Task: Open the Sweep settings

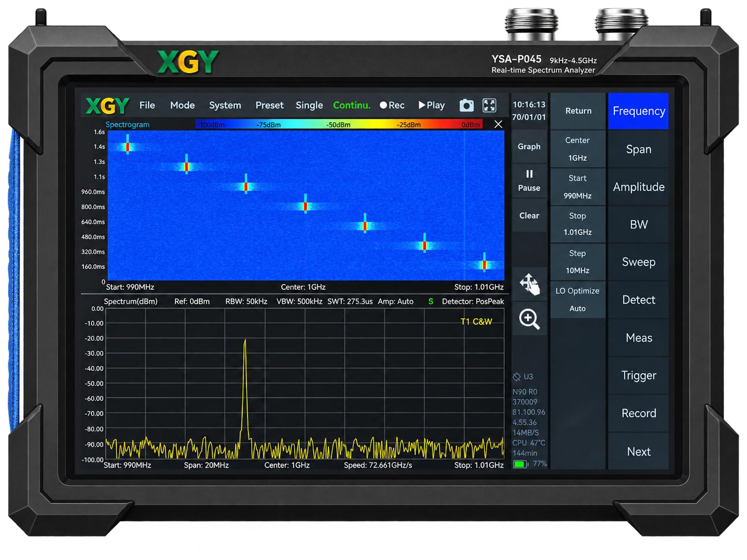Action: [x=639, y=262]
